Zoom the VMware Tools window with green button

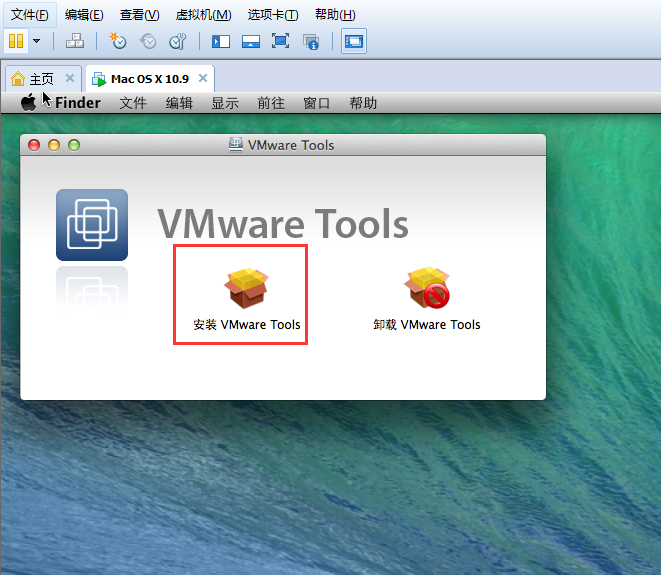click(74, 145)
